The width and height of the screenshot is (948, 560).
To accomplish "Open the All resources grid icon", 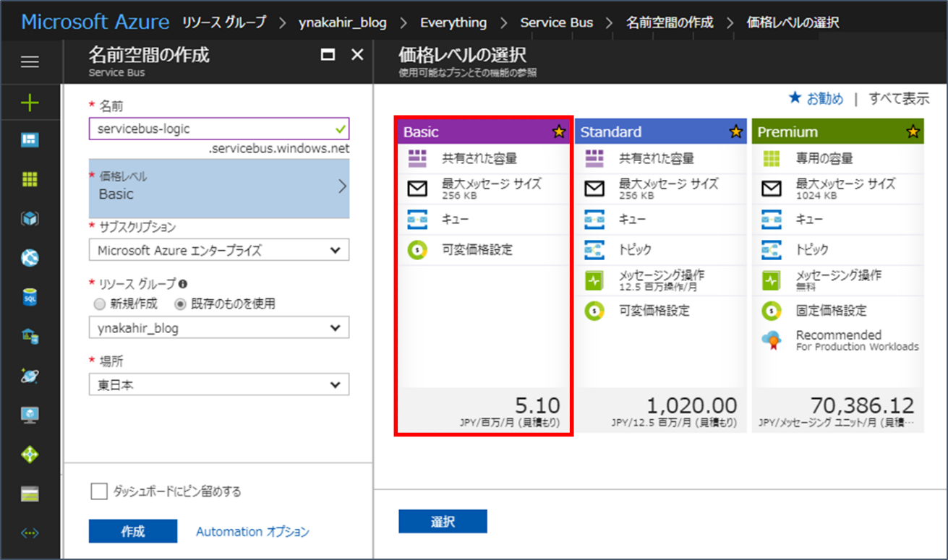I will [30, 179].
